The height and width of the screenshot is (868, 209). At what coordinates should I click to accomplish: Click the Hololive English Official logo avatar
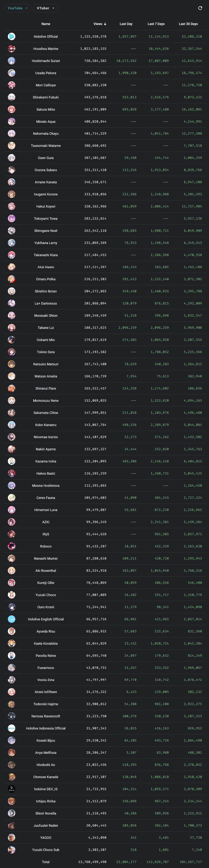(11, 619)
